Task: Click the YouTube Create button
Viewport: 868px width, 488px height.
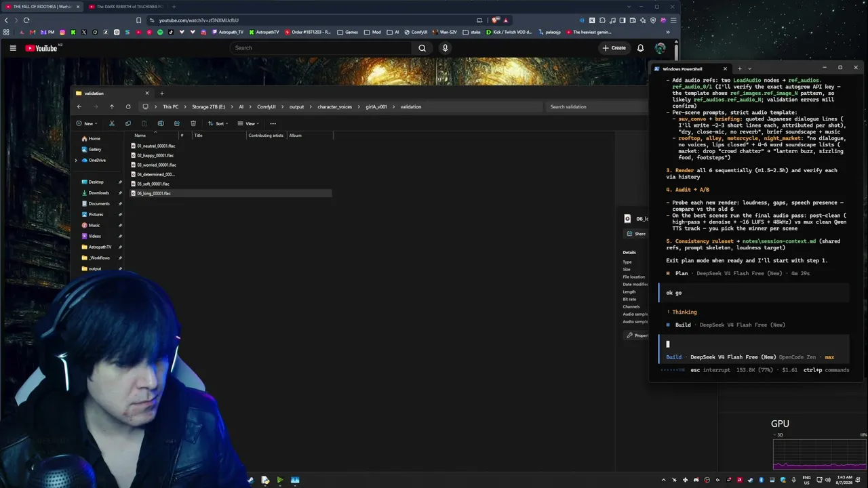Action: (x=614, y=48)
